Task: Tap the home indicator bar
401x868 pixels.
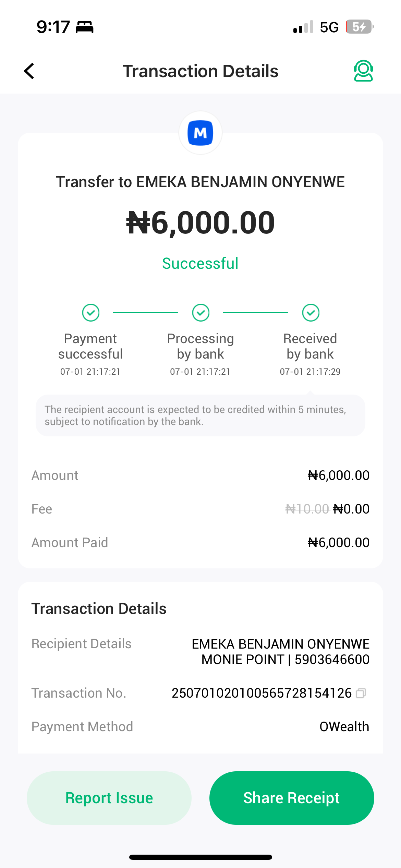Action: pyautogui.click(x=200, y=857)
